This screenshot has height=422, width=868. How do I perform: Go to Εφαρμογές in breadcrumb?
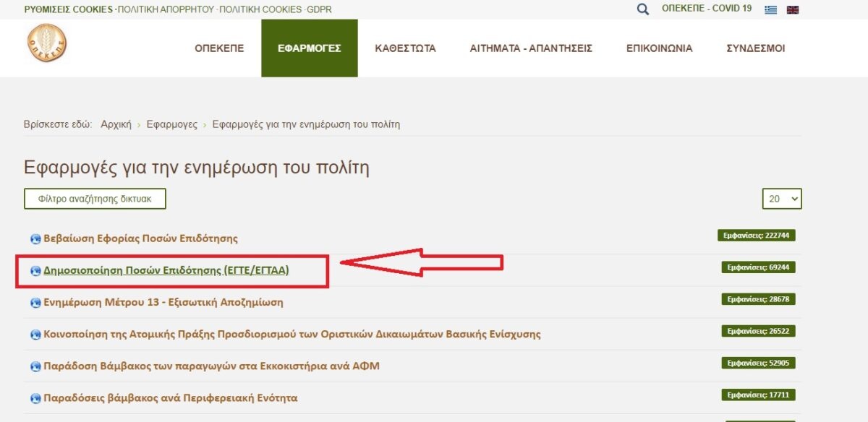click(x=171, y=124)
